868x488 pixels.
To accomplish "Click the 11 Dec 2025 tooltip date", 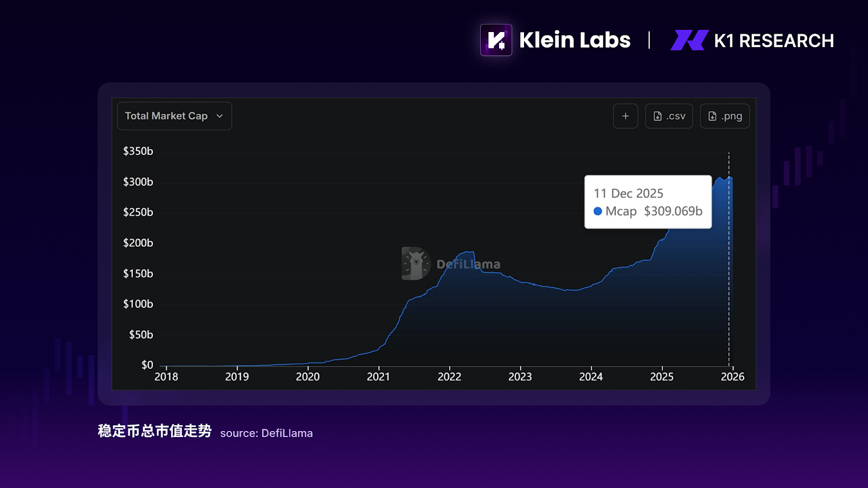I will click(x=628, y=194).
